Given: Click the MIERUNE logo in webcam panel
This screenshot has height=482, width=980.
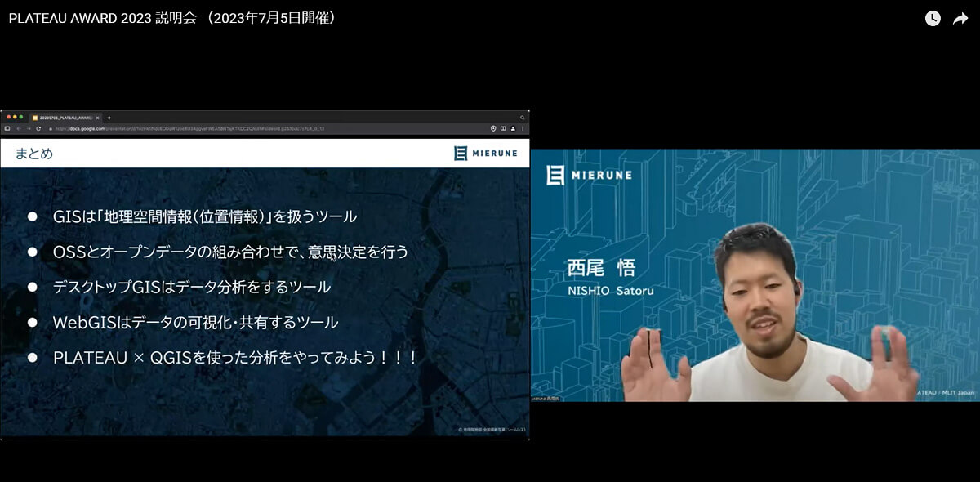Looking at the screenshot, I should point(588,174).
